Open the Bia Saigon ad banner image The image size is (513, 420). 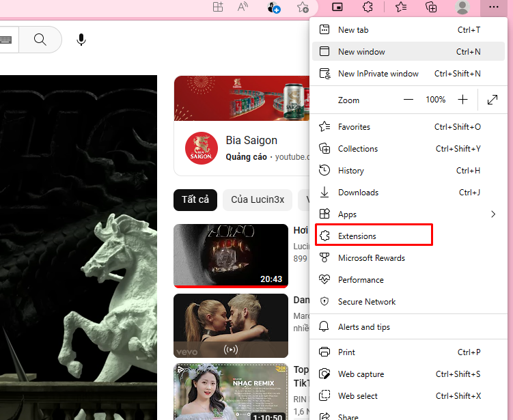242,98
